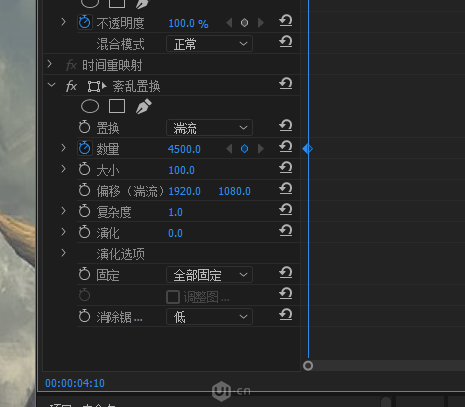Select the pen mask tool under 紊乱置换
This screenshot has height=407, width=465.
coord(144,106)
